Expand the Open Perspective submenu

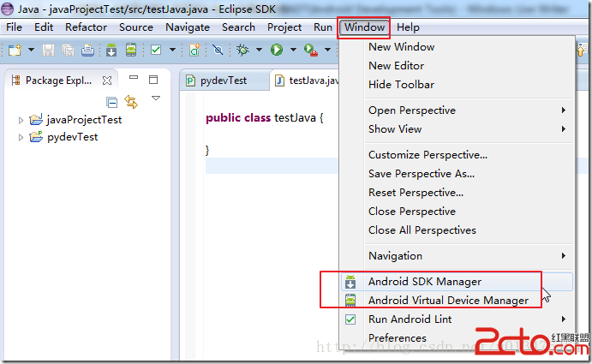(457, 110)
